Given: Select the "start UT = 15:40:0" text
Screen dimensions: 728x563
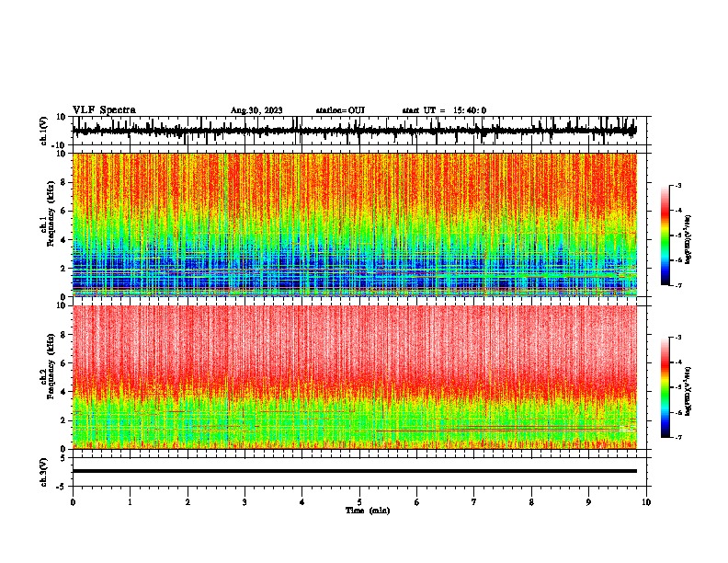Looking at the screenshot, I should [444, 110].
